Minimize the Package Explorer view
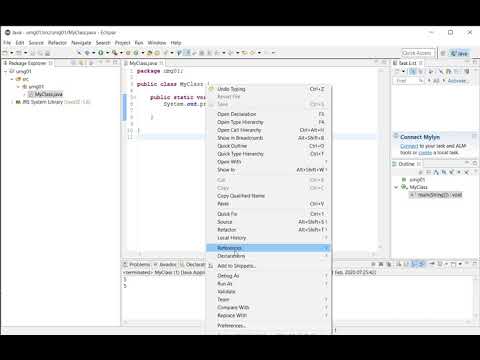Viewport: 480px width, 360px height. pyautogui.click(x=108, y=62)
